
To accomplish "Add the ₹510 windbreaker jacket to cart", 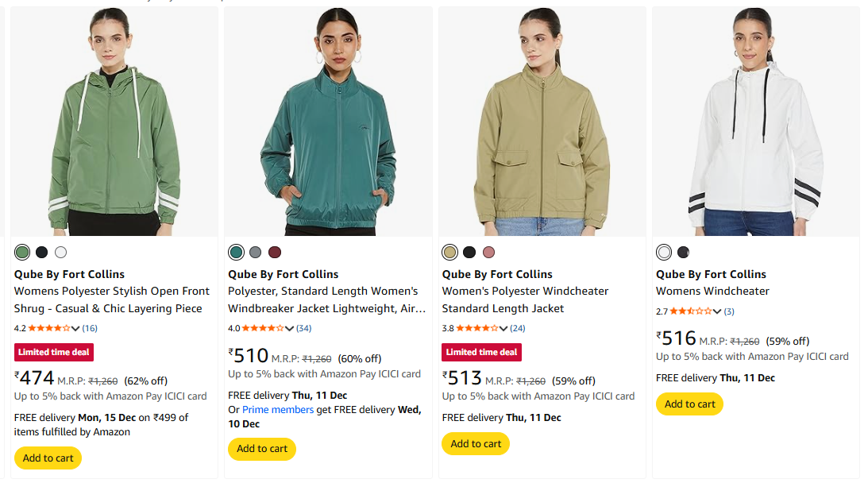I will pos(261,449).
